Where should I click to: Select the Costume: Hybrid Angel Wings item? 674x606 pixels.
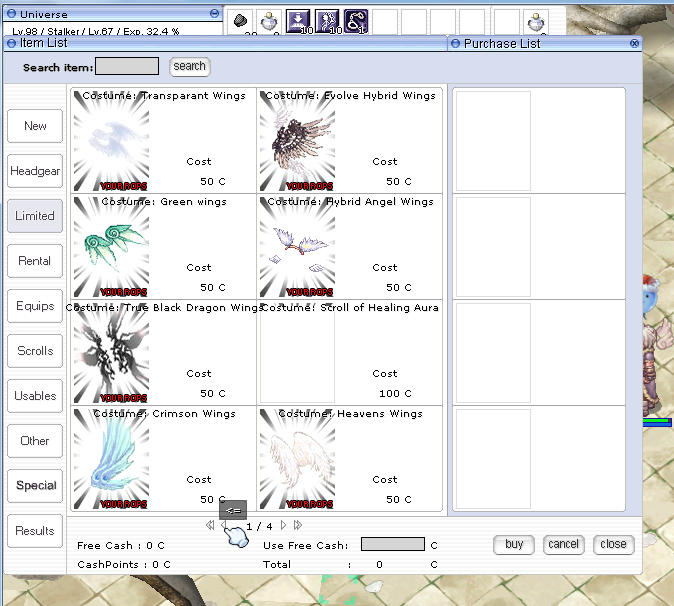pyautogui.click(x=349, y=246)
